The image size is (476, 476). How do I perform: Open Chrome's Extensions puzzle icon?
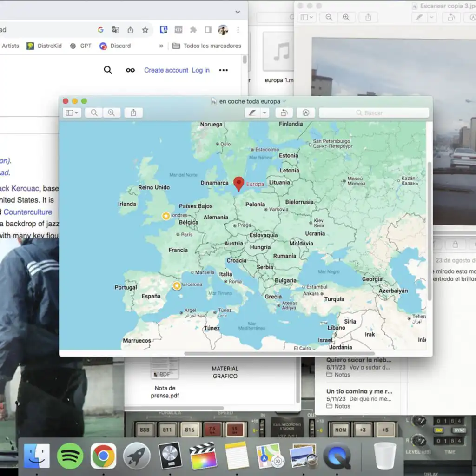point(193,30)
